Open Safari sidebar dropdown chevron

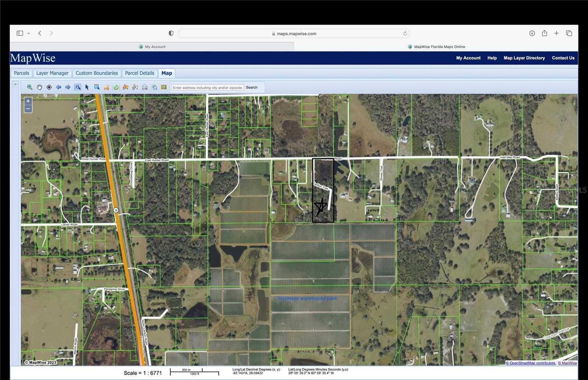[29, 33]
